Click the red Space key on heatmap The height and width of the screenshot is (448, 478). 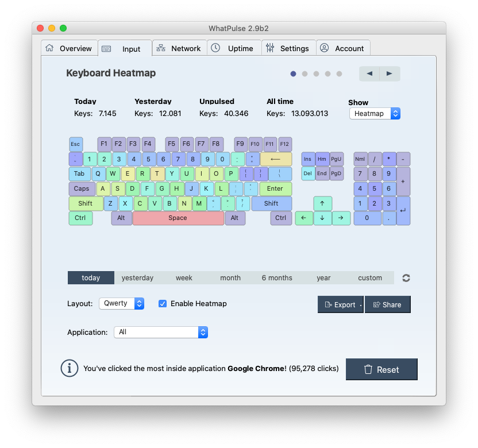[x=178, y=218]
